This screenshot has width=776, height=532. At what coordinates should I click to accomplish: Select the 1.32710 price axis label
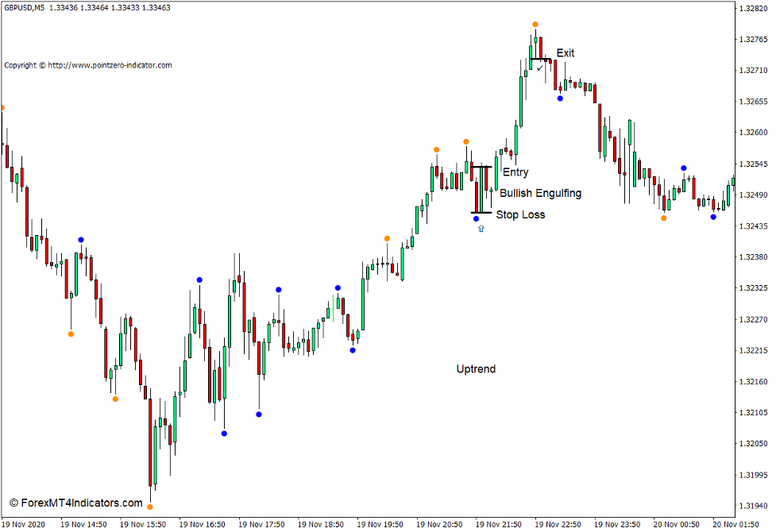tap(753, 71)
